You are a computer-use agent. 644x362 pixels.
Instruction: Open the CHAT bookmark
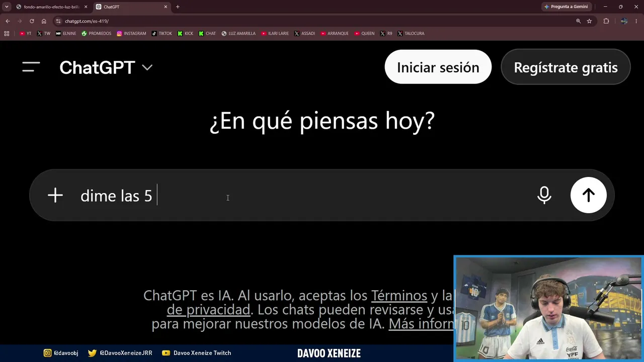pyautogui.click(x=207, y=34)
